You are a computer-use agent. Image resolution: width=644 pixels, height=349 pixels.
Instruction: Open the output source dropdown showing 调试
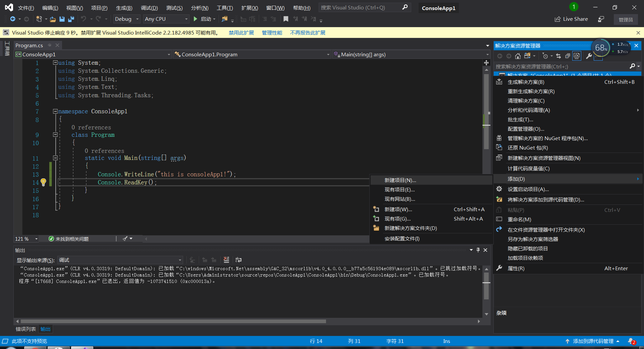click(120, 260)
